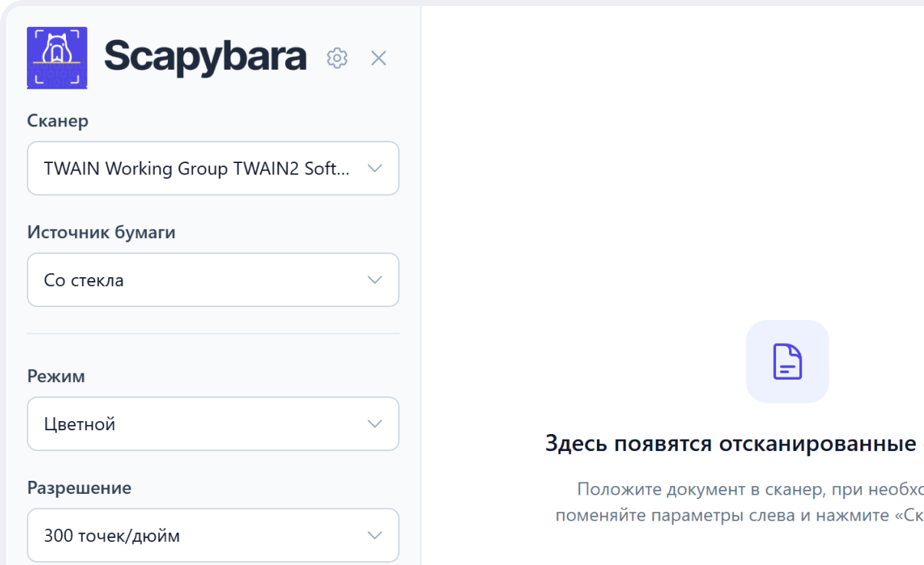The height and width of the screenshot is (565, 924).
Task: Open the mode dropdown showing Цветной
Action: coord(213,423)
